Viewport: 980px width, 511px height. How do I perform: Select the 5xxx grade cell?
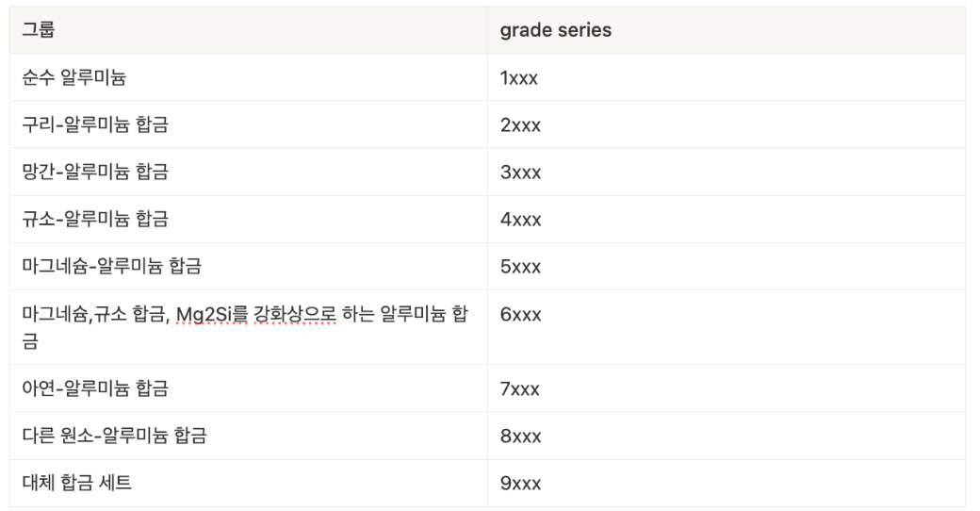pos(727,266)
